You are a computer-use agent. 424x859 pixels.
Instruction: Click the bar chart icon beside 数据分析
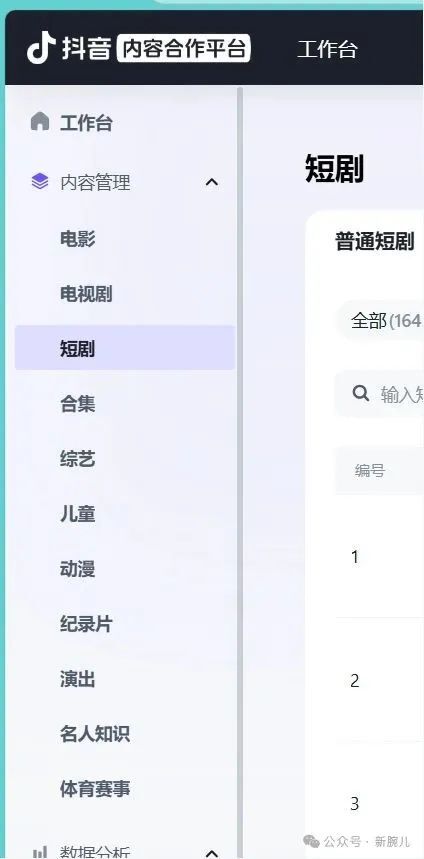click(39, 851)
